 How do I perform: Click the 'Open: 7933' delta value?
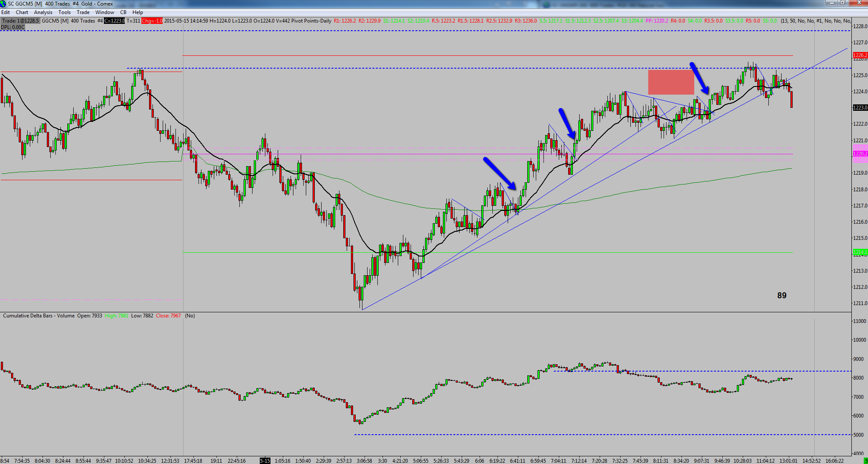(x=89, y=316)
